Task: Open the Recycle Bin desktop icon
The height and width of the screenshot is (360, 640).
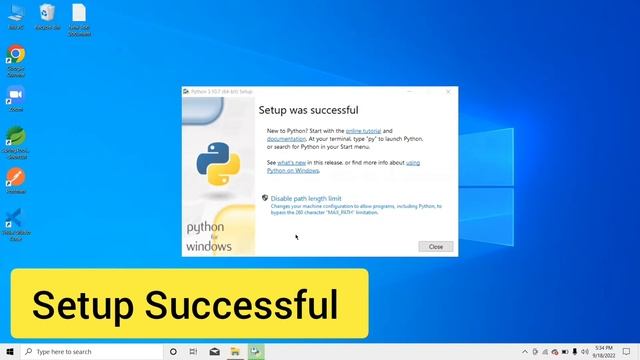Action: [48, 16]
